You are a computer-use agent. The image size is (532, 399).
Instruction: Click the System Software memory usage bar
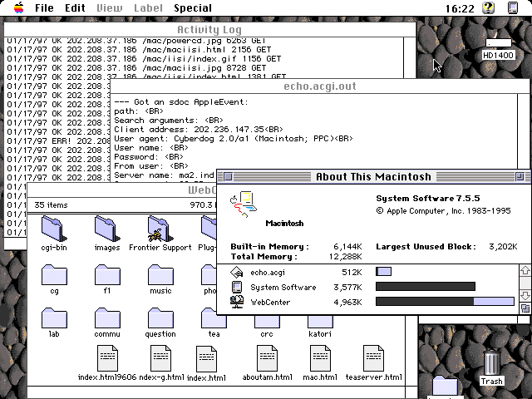[x=426, y=286]
